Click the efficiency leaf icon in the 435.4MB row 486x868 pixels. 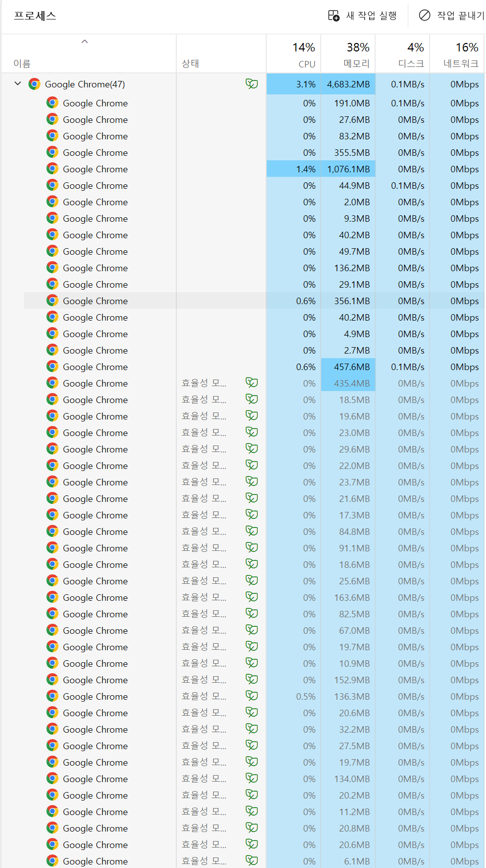pos(252,383)
